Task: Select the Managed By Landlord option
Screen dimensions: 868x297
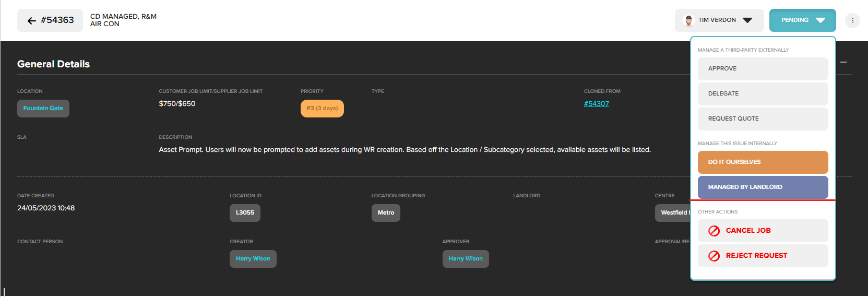Action: [763, 187]
